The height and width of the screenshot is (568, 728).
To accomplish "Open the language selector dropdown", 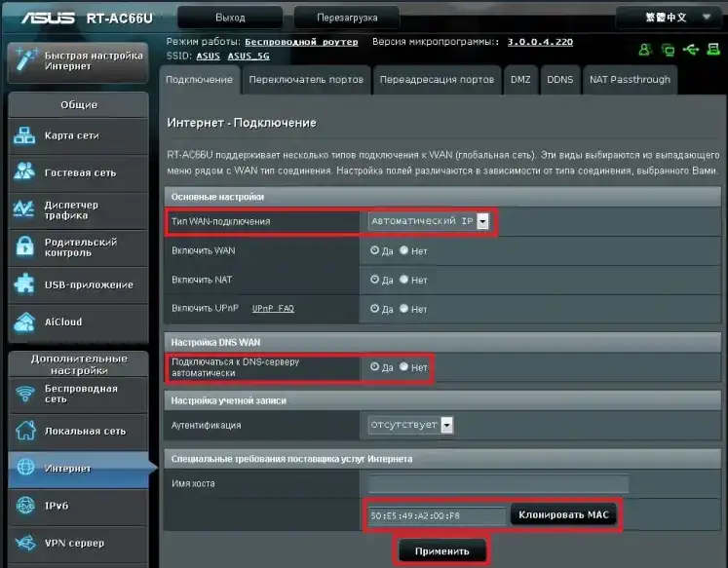I will 671,18.
